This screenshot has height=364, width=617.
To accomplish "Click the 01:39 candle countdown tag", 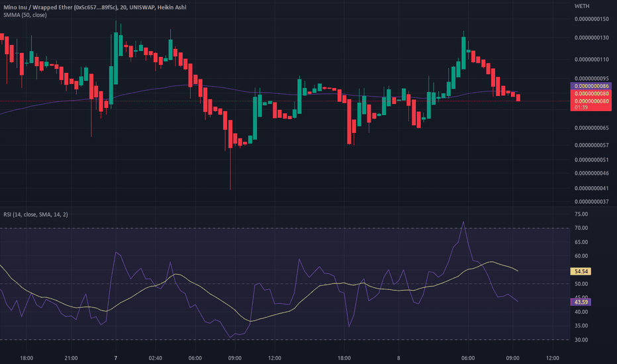I will pyautogui.click(x=581, y=107).
